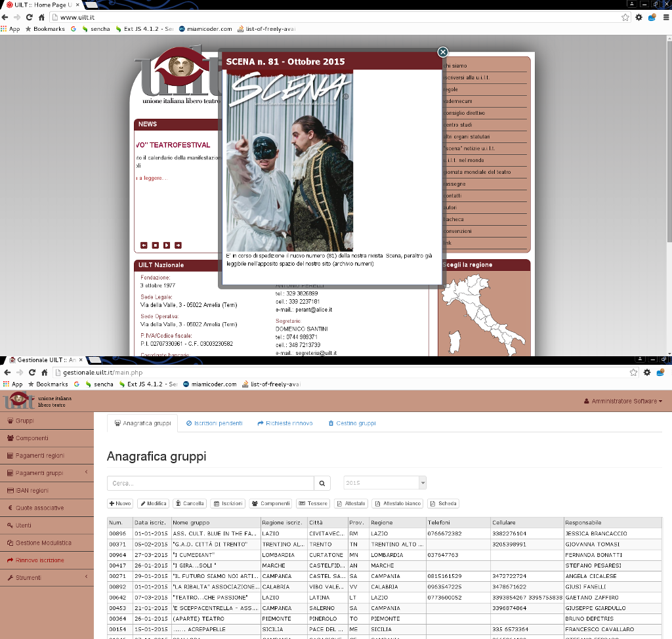Open Utenti in the sidebar
Image resolution: width=672 pixels, height=639 pixels.
coord(47,526)
